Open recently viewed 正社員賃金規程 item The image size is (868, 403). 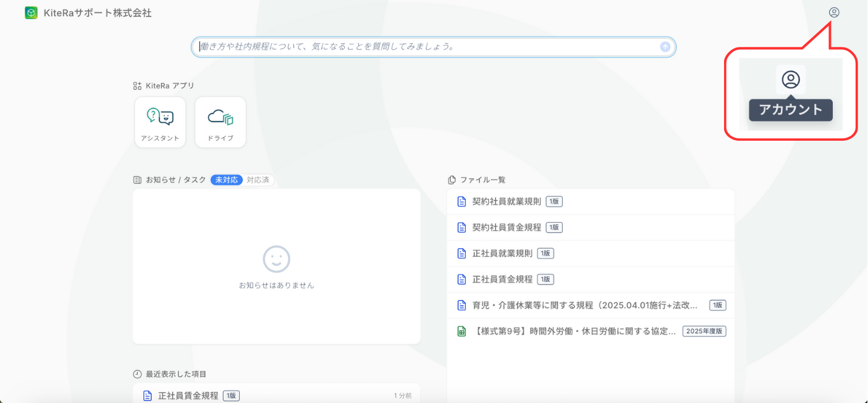pyautogui.click(x=188, y=396)
